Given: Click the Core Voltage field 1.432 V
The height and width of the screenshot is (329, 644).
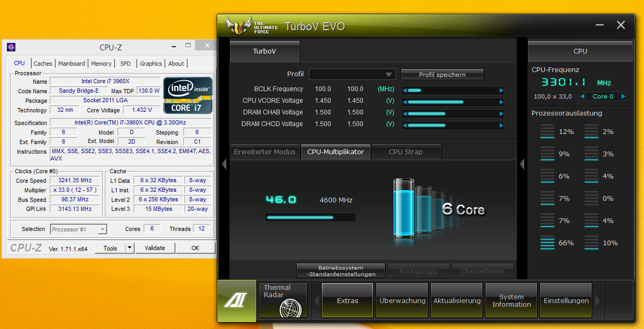Looking at the screenshot, I should (x=142, y=110).
